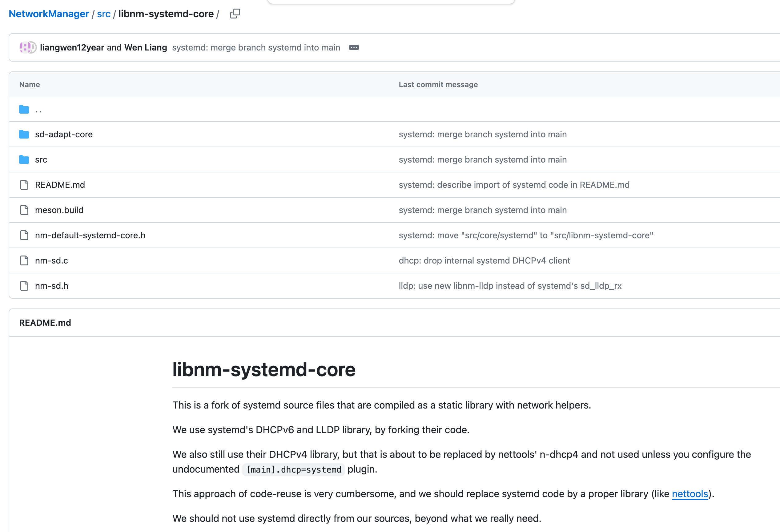
Task: Expand the commit message ellipsis button
Action: 354,48
